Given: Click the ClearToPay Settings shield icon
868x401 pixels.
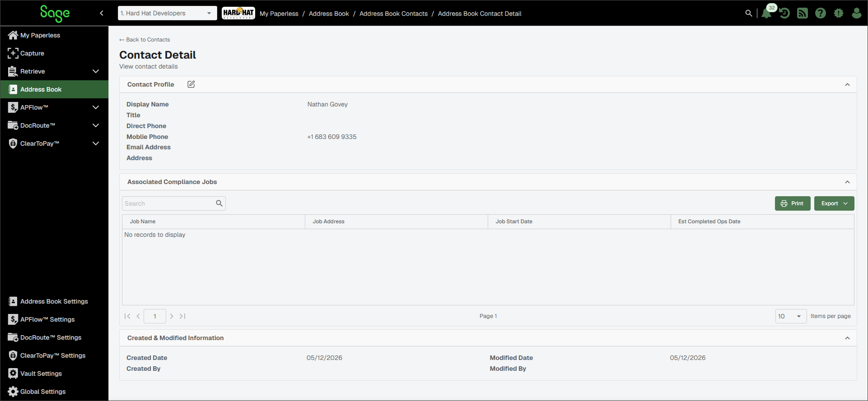Looking at the screenshot, I should coord(13,355).
